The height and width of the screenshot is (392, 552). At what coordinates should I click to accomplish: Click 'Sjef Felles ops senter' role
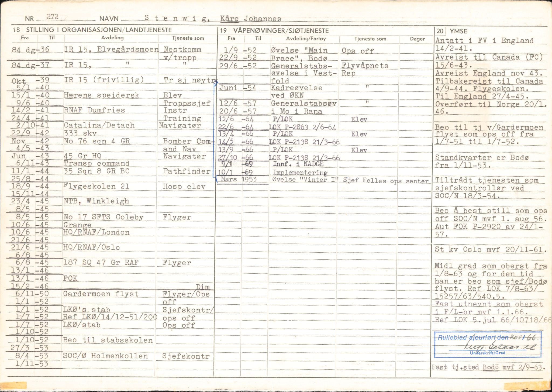(386, 181)
